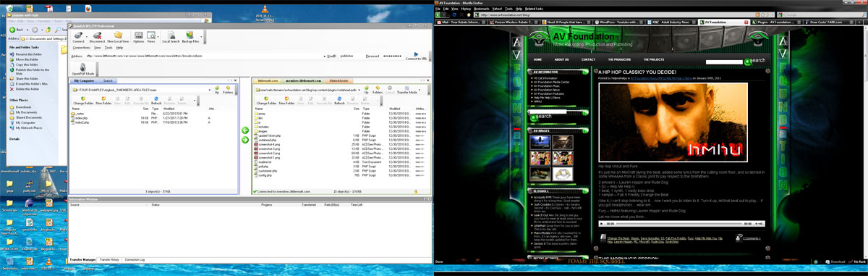Launch Local Search in WS_FTP toolbar
Viewport: 868px width, 276px height.
pos(171,36)
